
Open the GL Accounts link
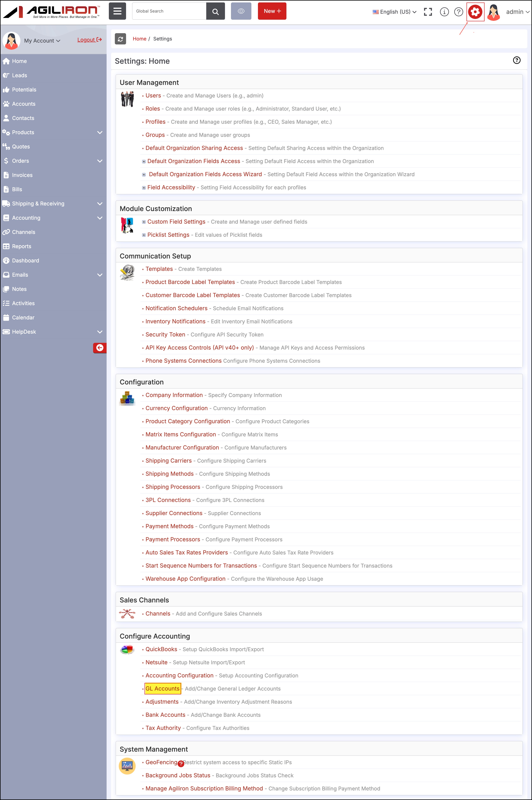coord(163,688)
